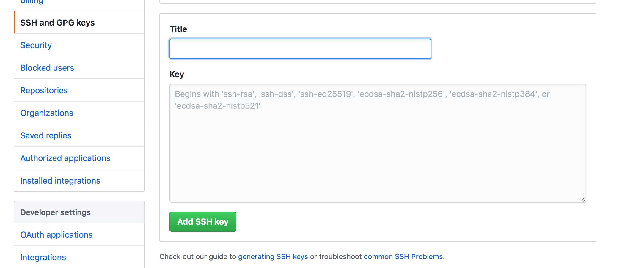Open Blocked users page
Screen dimensions: 644x268
tap(47, 68)
